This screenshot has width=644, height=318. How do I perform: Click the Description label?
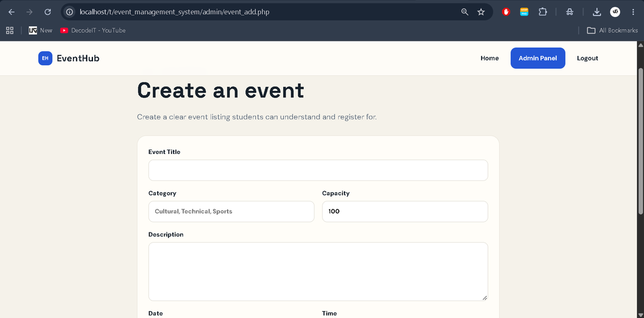[166, 234]
